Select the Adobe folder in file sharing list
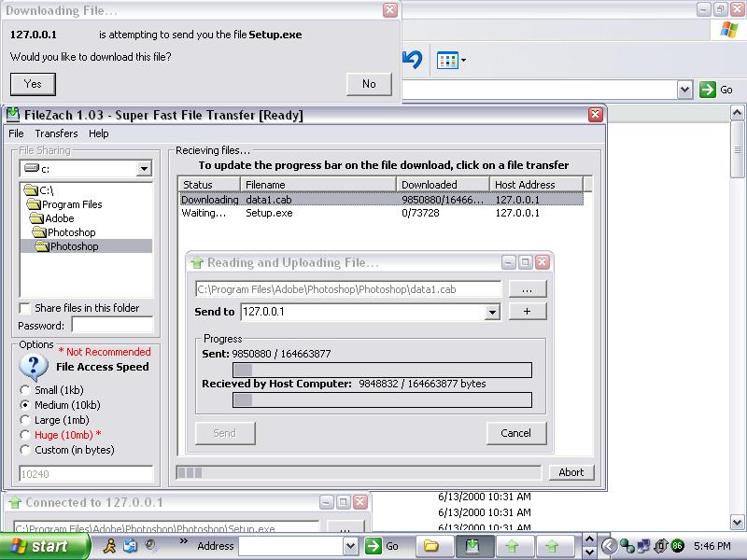The width and height of the screenshot is (747, 560). pos(59,218)
